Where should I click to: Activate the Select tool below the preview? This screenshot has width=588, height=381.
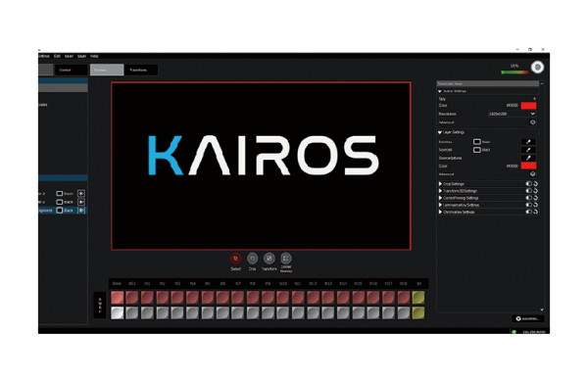coord(235,259)
